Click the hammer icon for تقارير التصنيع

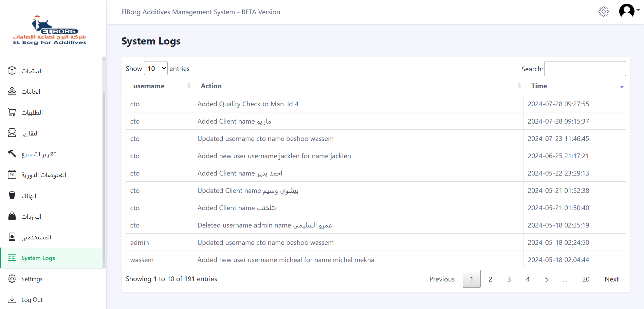(x=12, y=154)
